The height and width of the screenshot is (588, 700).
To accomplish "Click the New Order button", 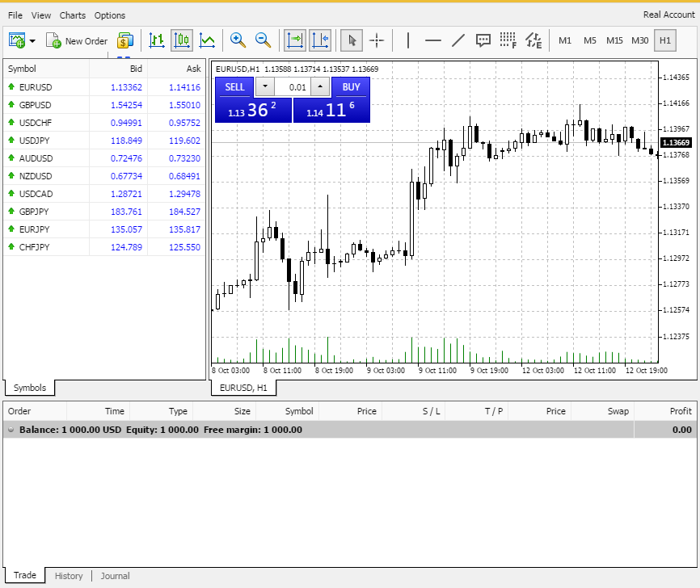I will click(77, 41).
